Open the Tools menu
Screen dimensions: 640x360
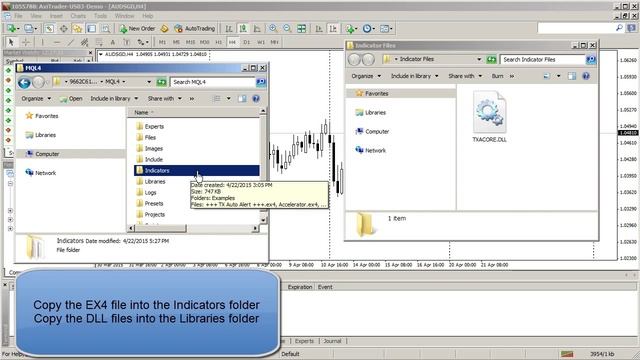pos(100,16)
